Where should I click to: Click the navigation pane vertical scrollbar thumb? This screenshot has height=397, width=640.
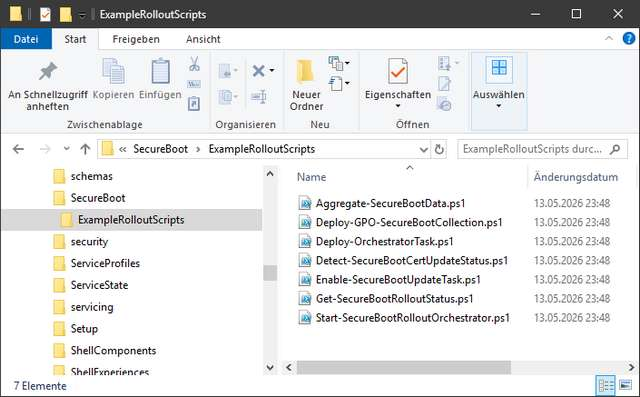pos(270,273)
